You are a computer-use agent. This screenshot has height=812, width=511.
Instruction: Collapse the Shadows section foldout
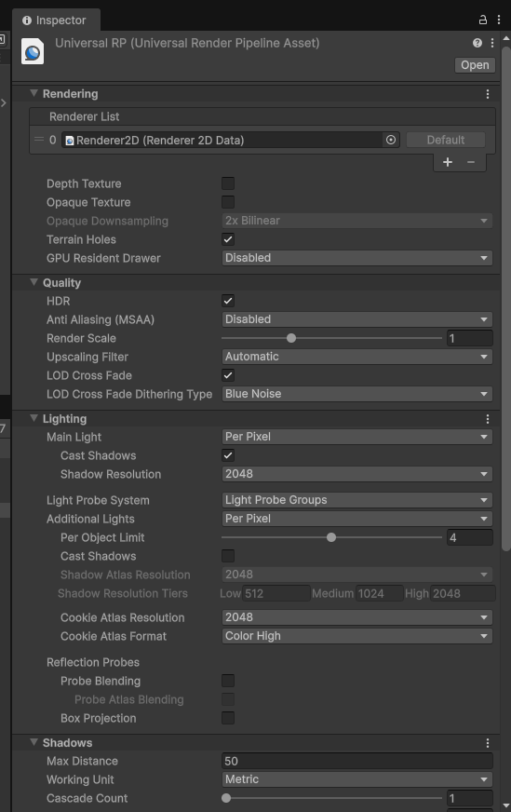point(34,742)
